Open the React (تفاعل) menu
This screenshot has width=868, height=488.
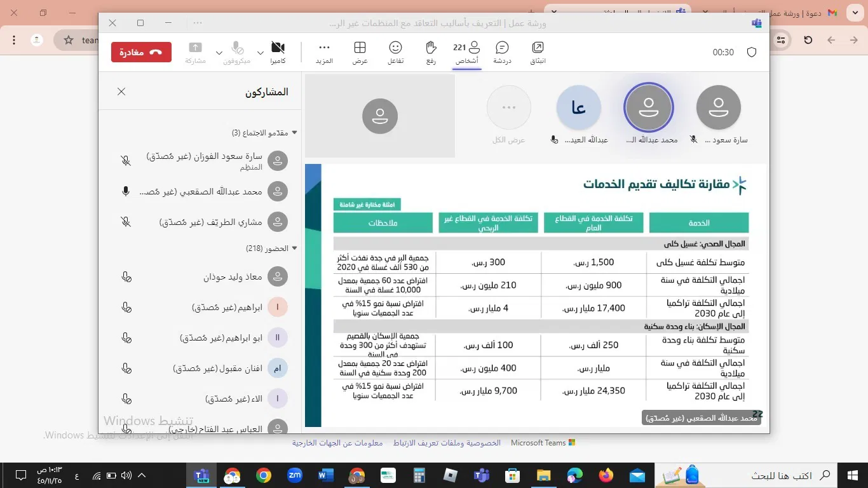(x=395, y=53)
